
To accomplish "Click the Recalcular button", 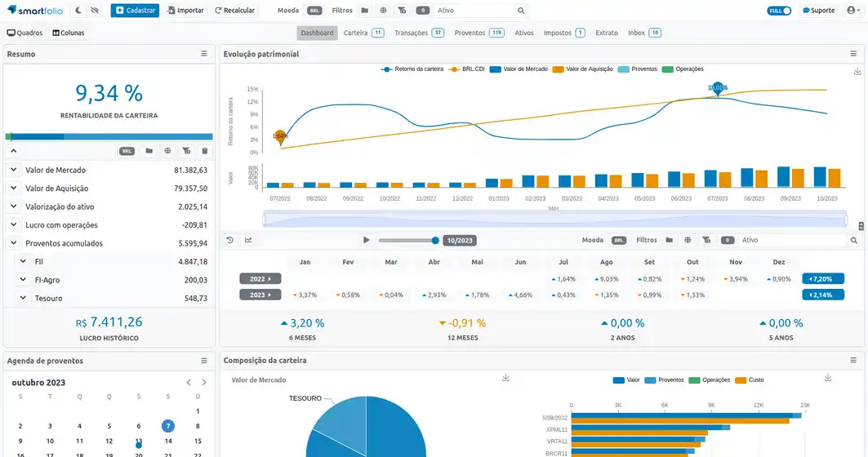I will tap(234, 11).
